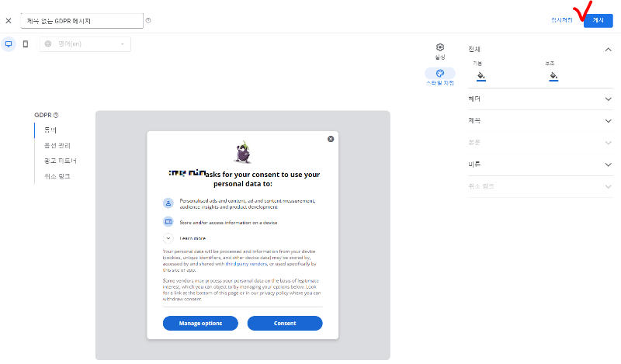Viewport: 621px width, 364px height.
Task: Close the GDPR message editor
Action: coord(9,21)
